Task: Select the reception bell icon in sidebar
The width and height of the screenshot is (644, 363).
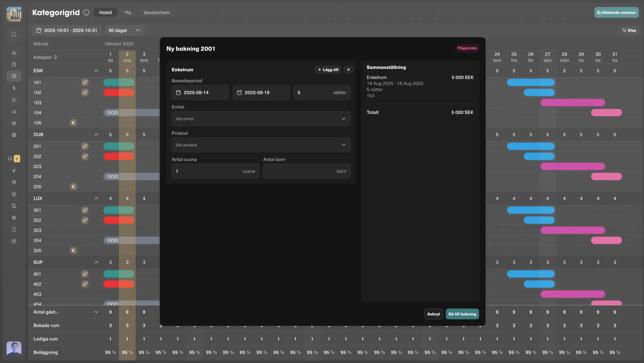Action: click(x=14, y=53)
